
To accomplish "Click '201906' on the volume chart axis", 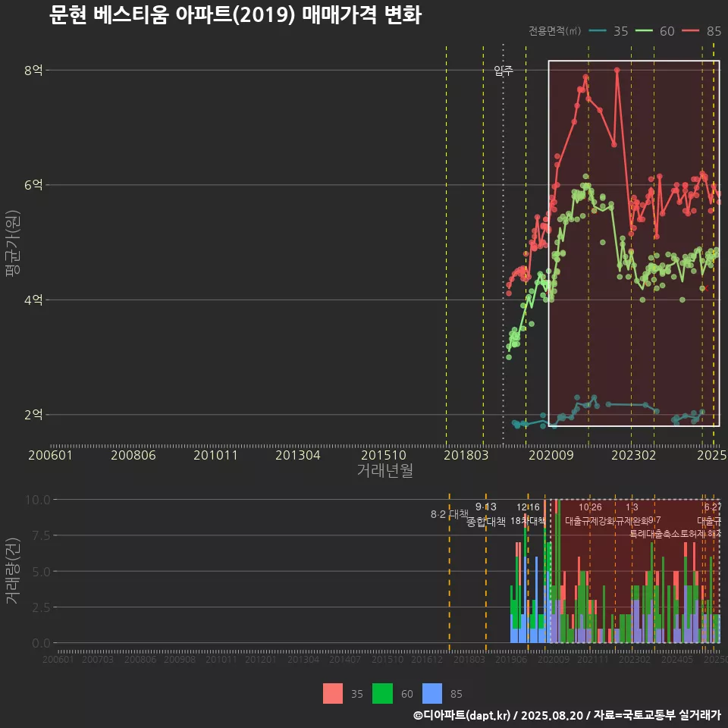I will coord(511,659).
